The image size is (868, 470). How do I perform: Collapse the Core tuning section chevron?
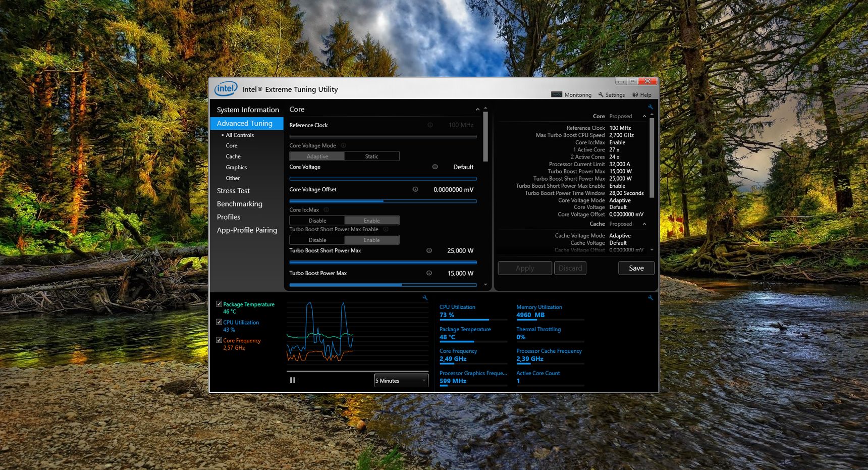(x=477, y=110)
